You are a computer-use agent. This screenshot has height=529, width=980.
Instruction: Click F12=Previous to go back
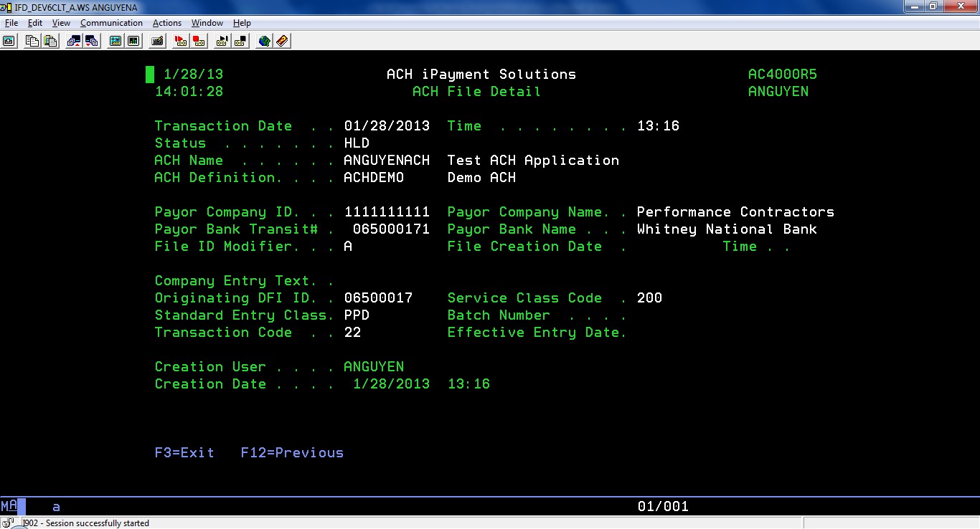(292, 453)
